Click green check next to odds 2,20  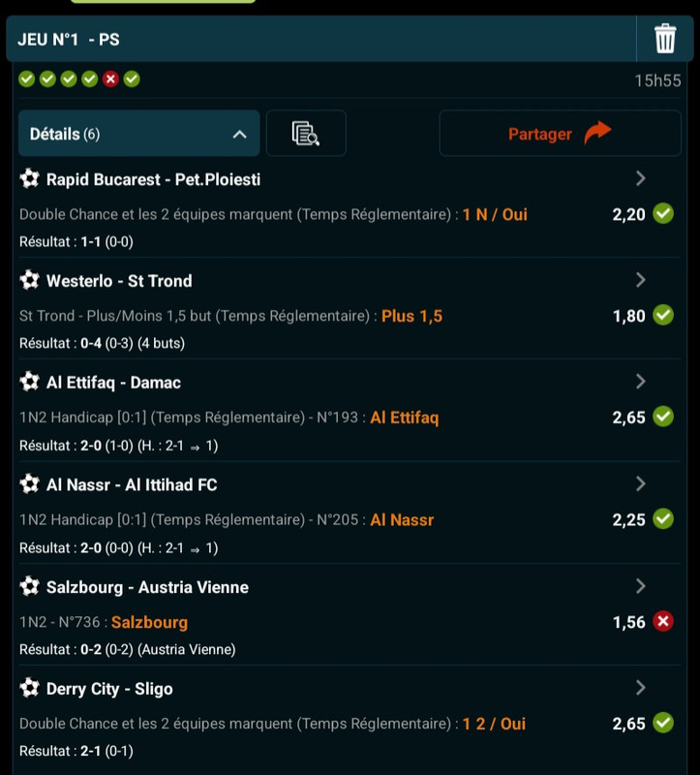pos(663,213)
